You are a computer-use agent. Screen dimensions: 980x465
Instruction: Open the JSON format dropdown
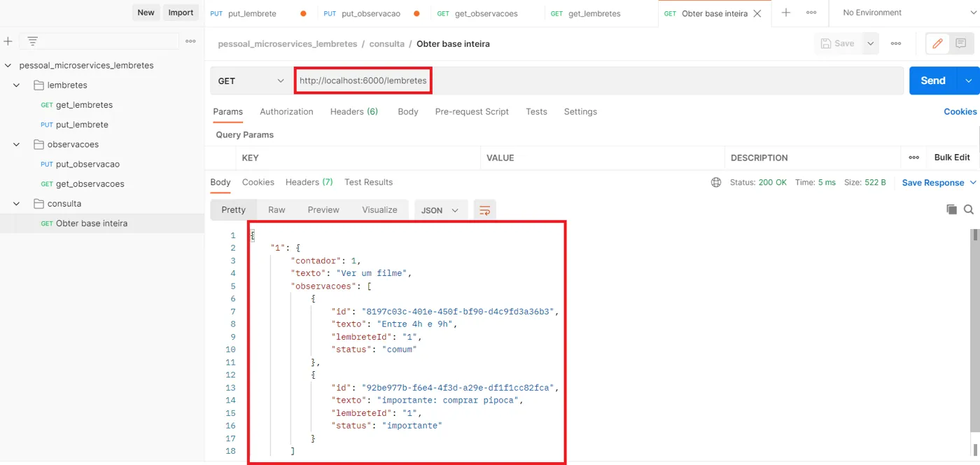441,210
